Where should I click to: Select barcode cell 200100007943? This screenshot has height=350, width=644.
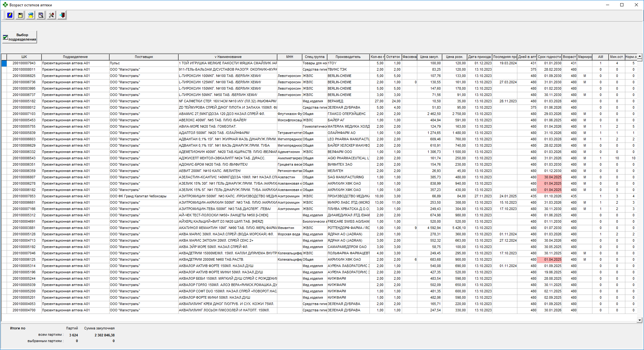tap(24, 63)
